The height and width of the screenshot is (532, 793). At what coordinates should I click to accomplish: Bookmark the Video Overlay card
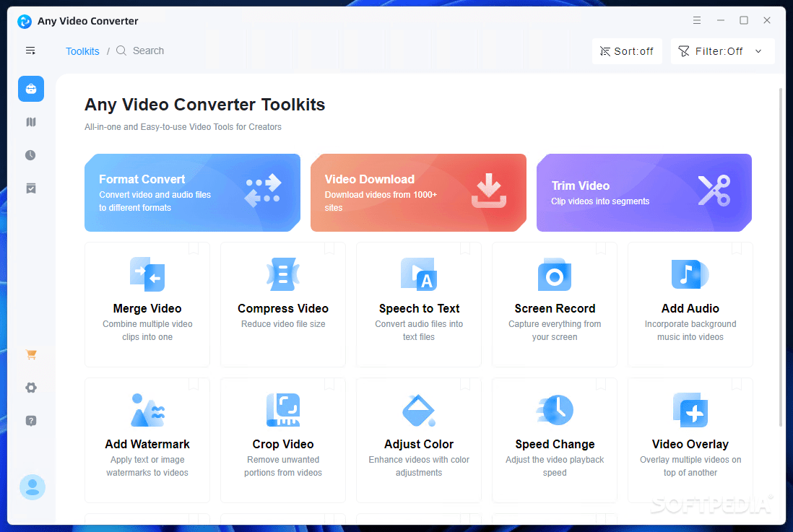(737, 384)
